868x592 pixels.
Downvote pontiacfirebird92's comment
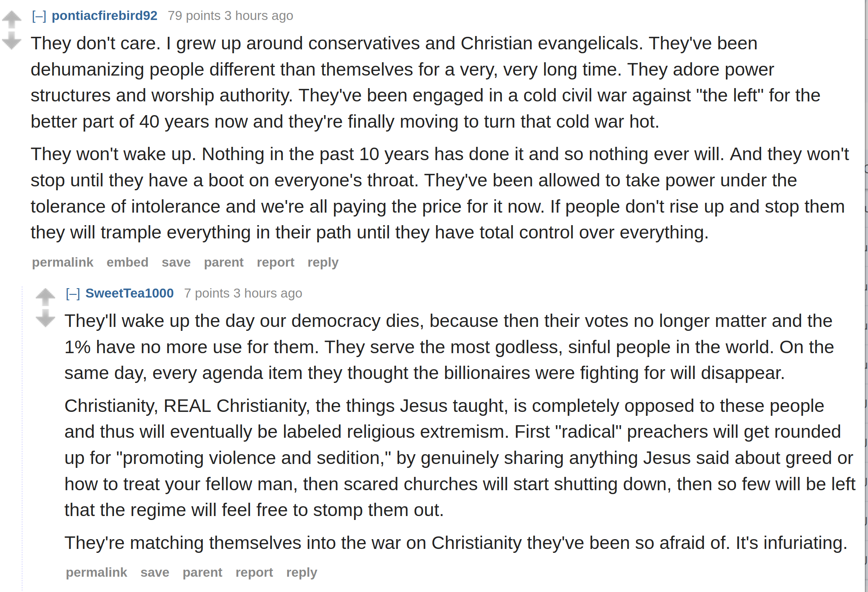[12, 41]
